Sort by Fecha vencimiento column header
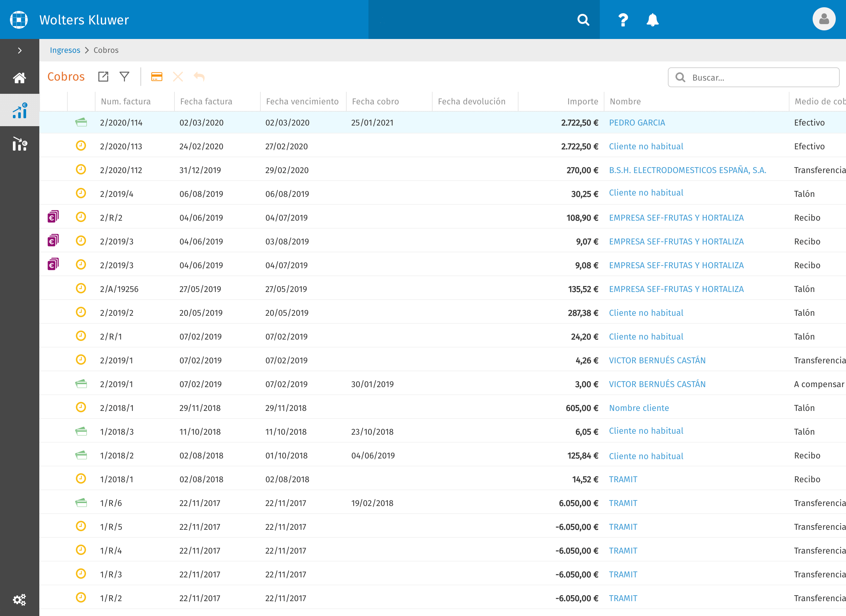 click(x=302, y=101)
